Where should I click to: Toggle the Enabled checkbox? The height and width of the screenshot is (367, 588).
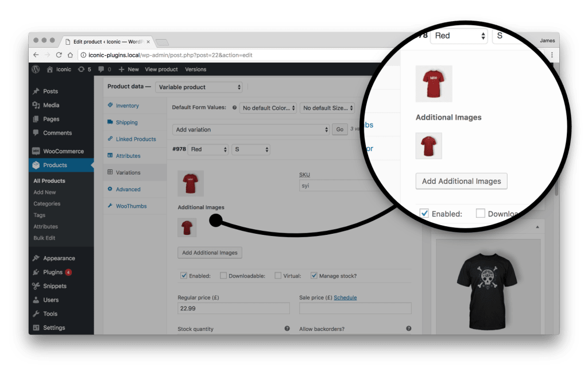(x=184, y=276)
